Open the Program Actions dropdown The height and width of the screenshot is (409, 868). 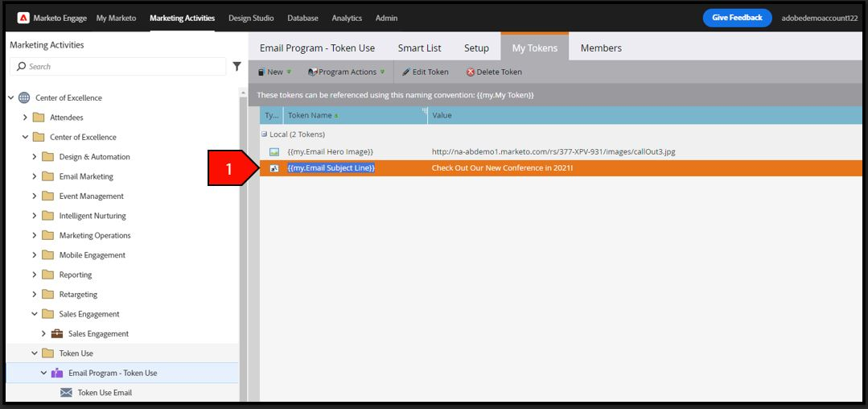pos(346,72)
